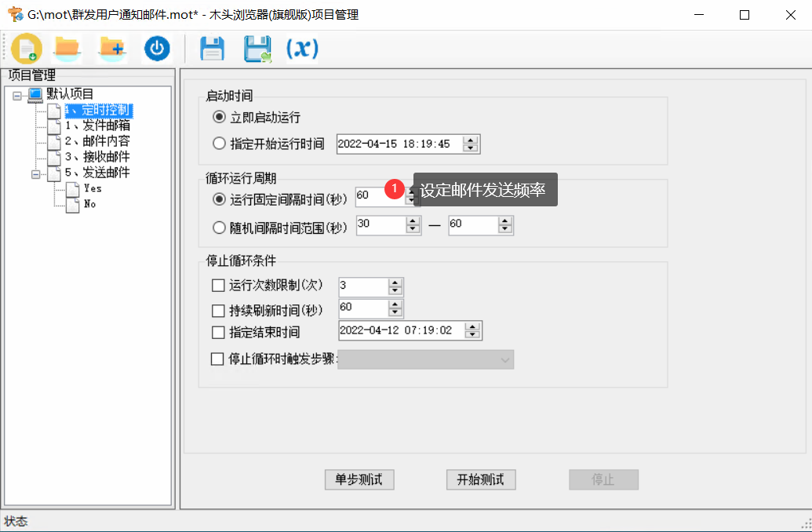Click the computer icon of 默认项目
This screenshot has height=532, width=812.
tap(35, 94)
